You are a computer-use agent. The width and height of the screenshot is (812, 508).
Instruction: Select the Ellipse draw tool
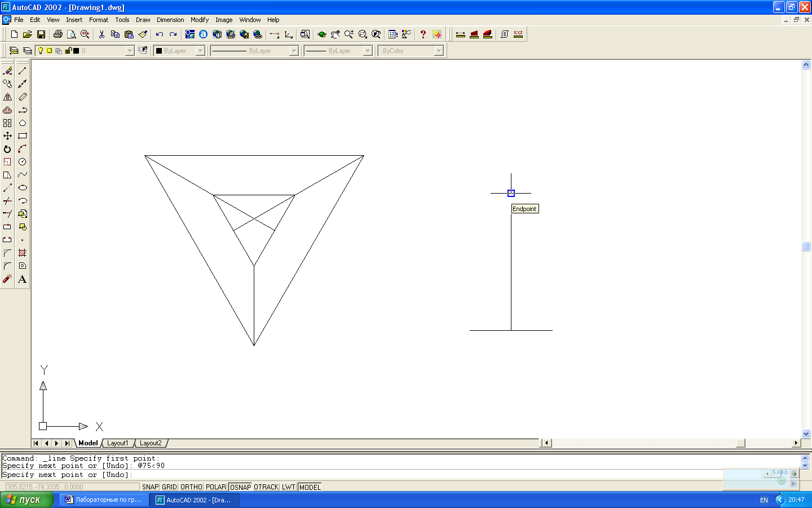[23, 187]
